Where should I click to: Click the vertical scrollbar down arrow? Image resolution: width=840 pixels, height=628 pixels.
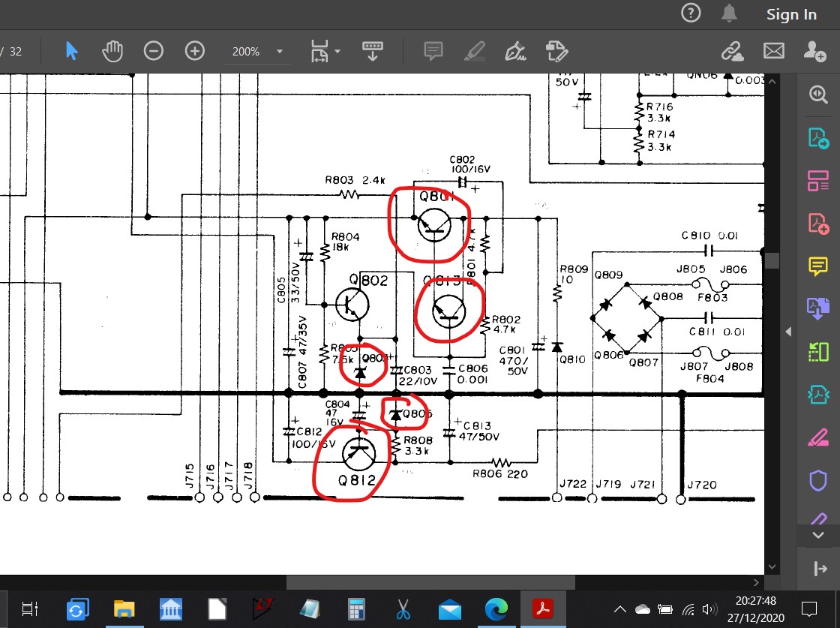tap(772, 567)
